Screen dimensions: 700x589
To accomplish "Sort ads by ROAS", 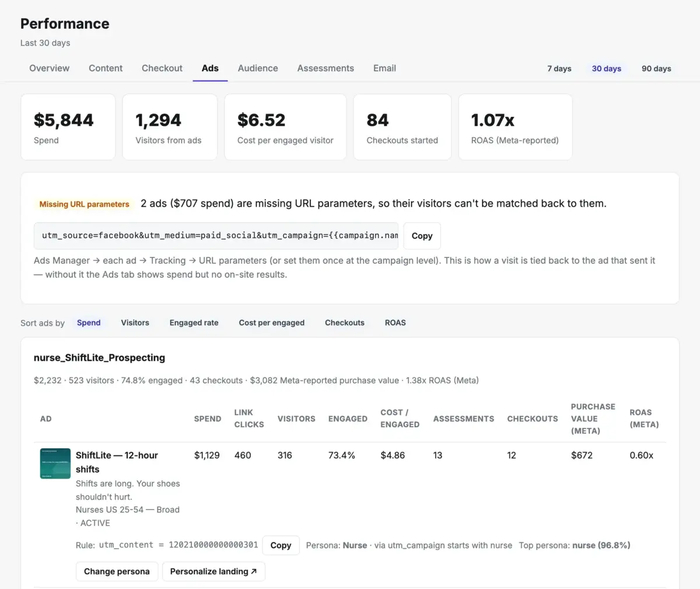I will (395, 323).
